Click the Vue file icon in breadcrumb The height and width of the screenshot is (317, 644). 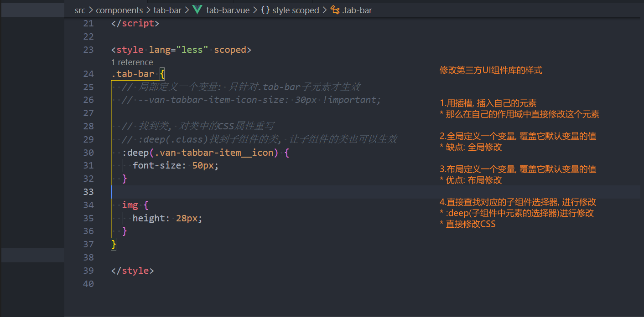197,10
